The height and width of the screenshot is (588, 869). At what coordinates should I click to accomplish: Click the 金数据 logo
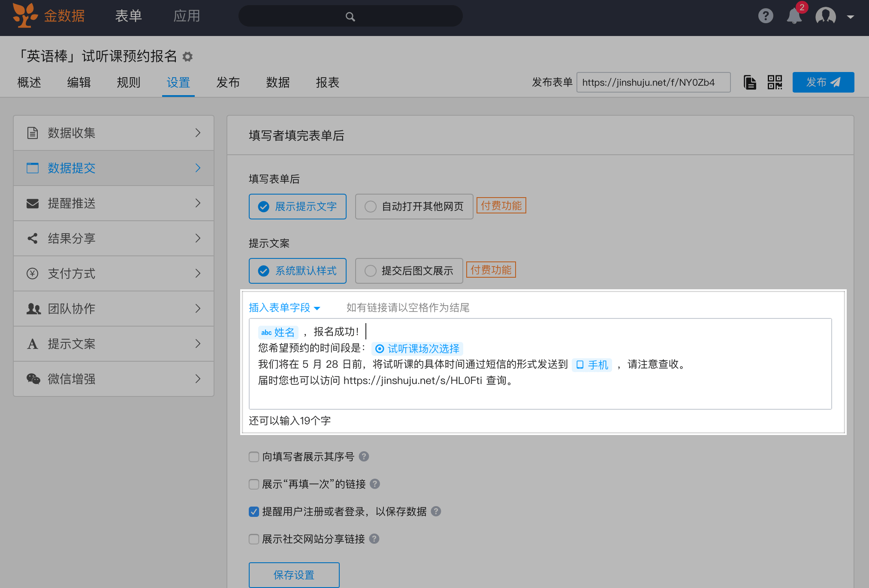coord(49,16)
